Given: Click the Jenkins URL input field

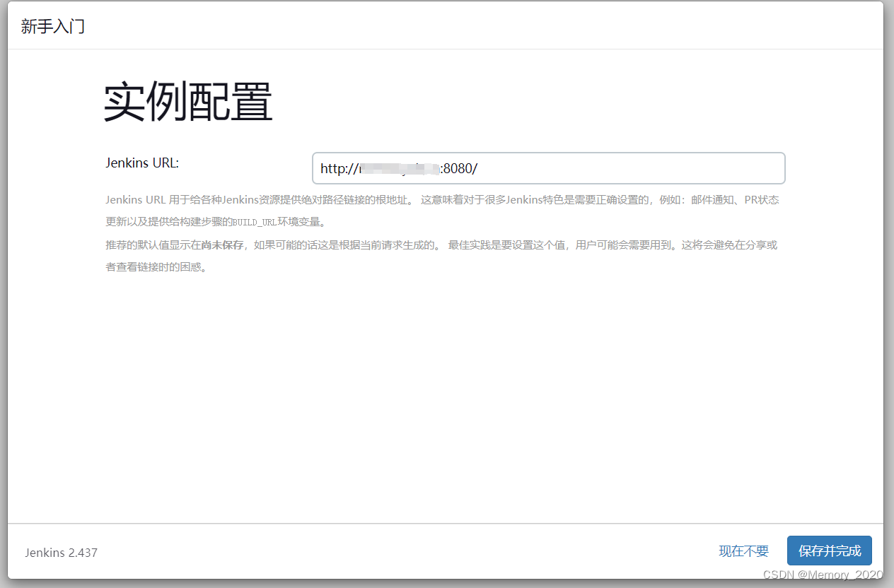Looking at the screenshot, I should 548,168.
